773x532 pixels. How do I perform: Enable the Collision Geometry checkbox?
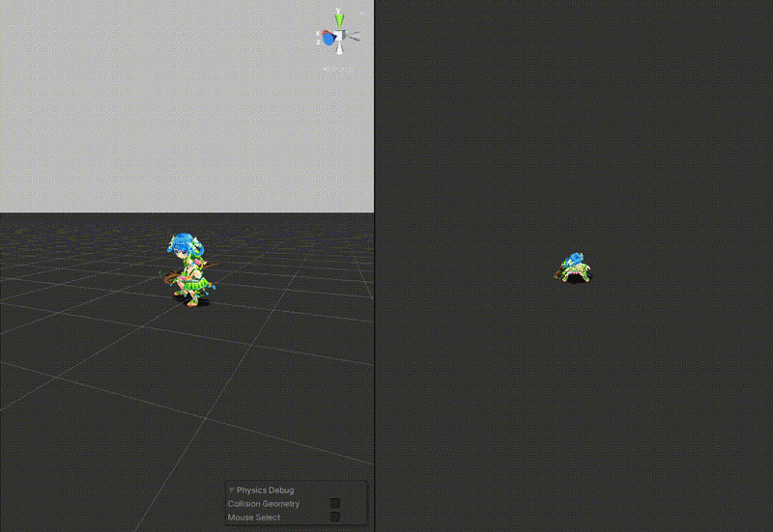pyautogui.click(x=335, y=503)
